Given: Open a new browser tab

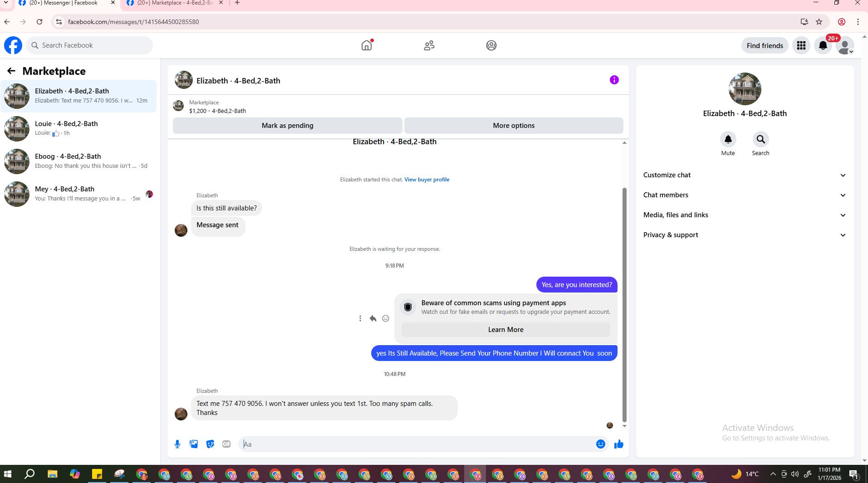Looking at the screenshot, I should click(237, 3).
